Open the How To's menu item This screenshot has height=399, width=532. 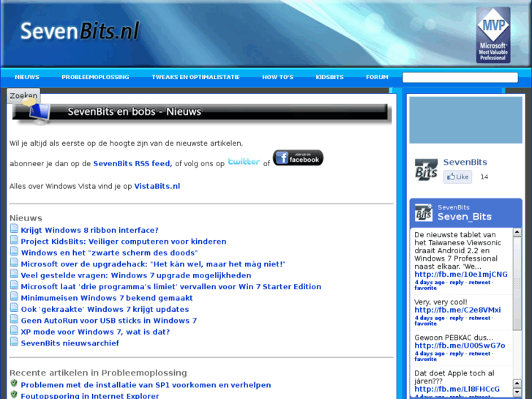[x=277, y=77]
